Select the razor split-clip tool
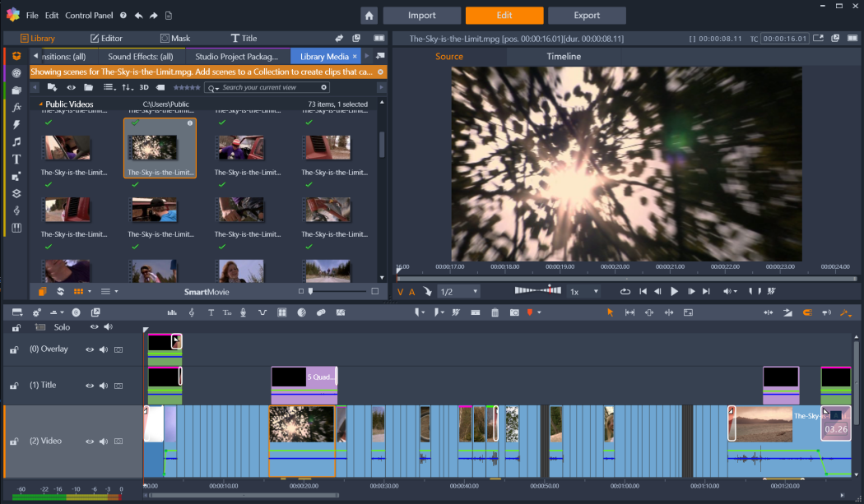This screenshot has width=864, height=504. coord(456,312)
